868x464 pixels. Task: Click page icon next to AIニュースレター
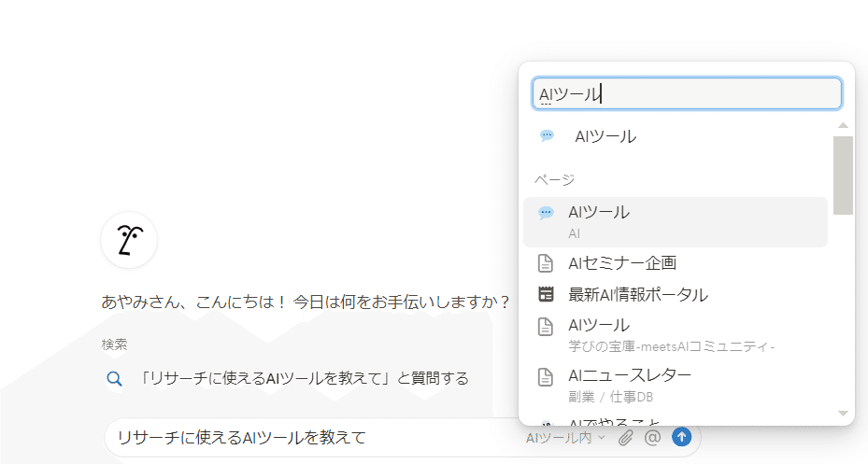pos(547,377)
